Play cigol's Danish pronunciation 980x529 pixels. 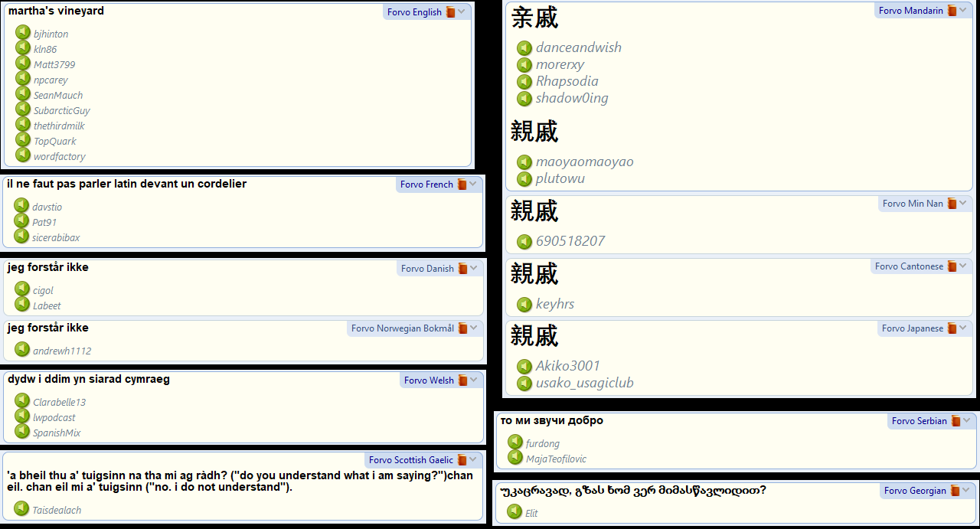tap(22, 289)
